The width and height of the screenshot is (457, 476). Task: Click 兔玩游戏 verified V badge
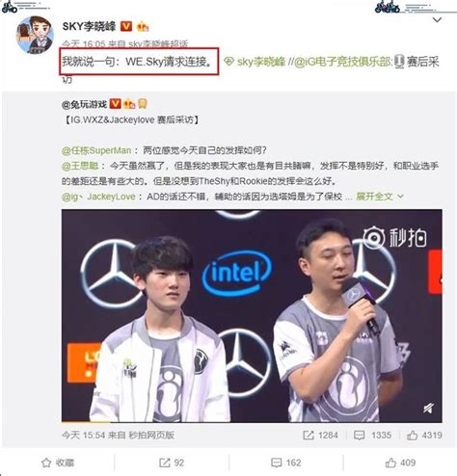(x=116, y=104)
